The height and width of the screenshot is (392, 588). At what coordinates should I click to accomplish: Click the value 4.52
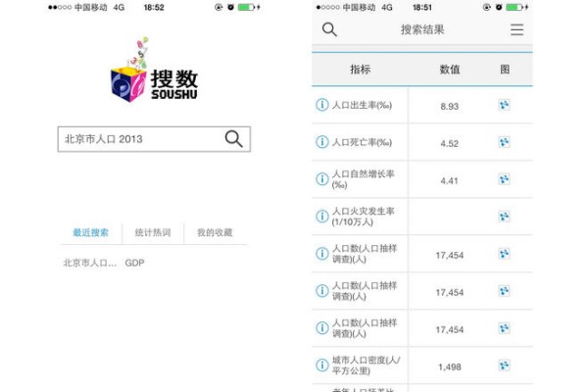(450, 143)
